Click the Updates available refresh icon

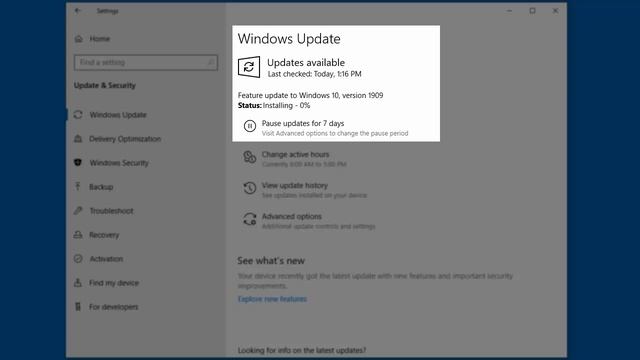pos(249,67)
